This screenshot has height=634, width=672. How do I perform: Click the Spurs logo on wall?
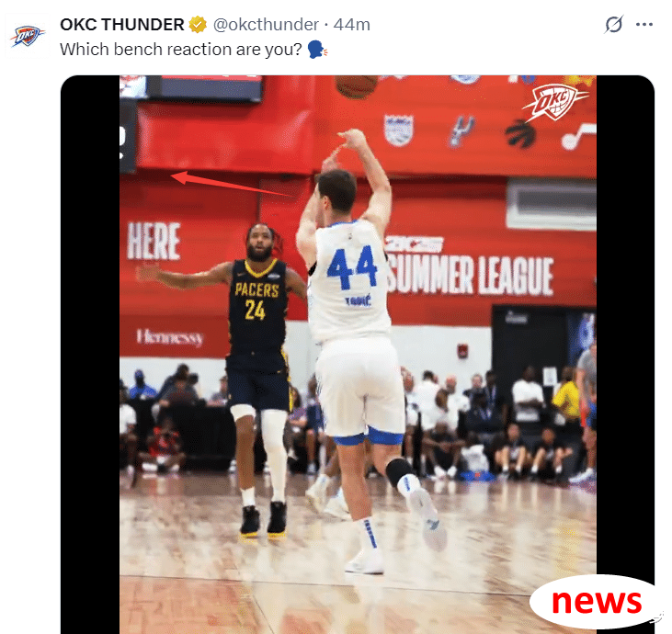point(462,130)
